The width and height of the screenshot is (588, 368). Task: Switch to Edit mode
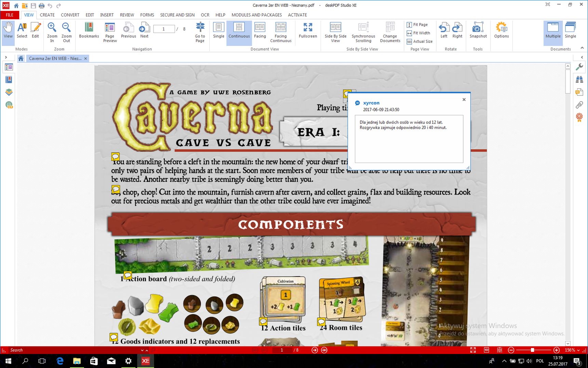36,31
